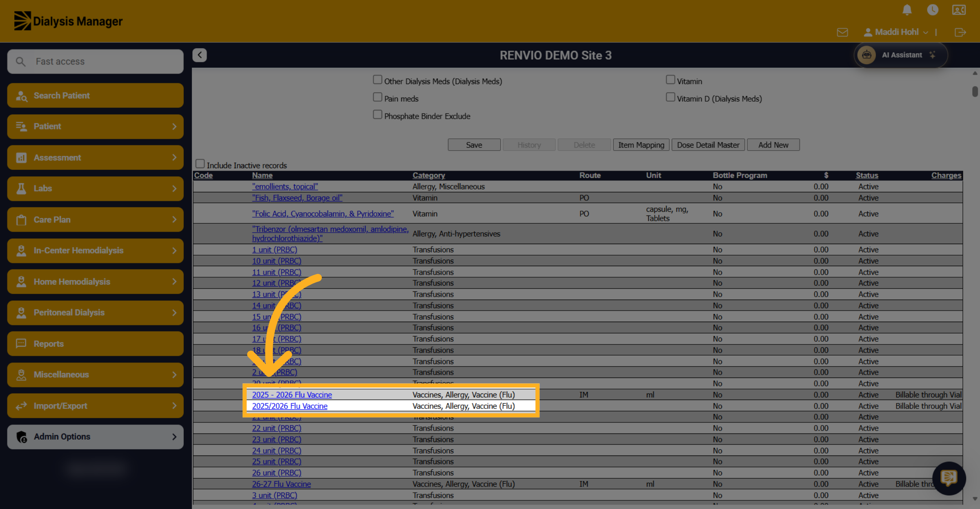This screenshot has height=509, width=980.
Task: Expand the Patient sidebar menu
Action: [x=95, y=127]
